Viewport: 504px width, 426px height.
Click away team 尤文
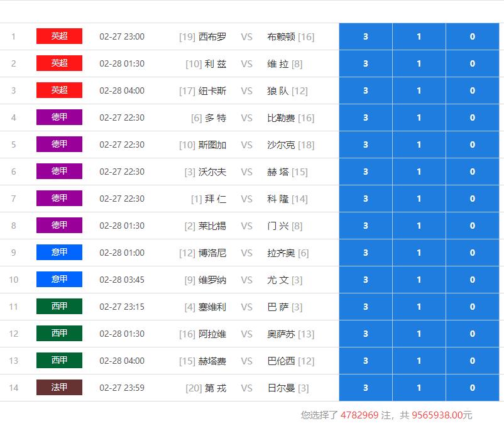click(278, 280)
